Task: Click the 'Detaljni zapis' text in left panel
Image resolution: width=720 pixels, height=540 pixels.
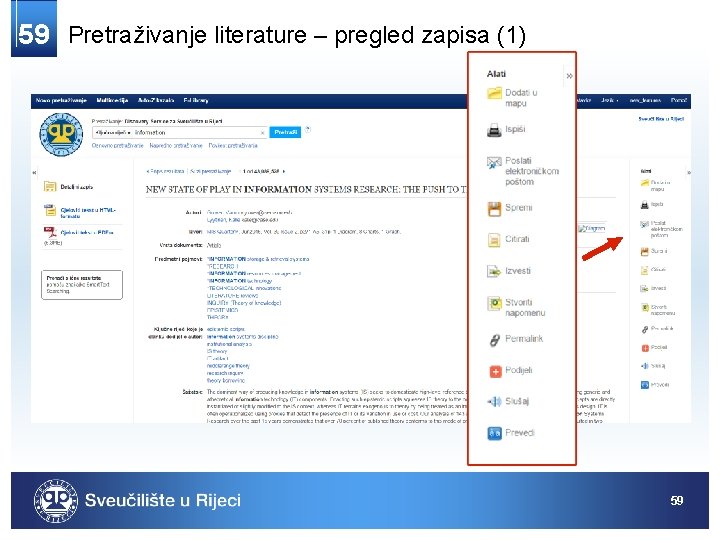Action: click(x=77, y=187)
